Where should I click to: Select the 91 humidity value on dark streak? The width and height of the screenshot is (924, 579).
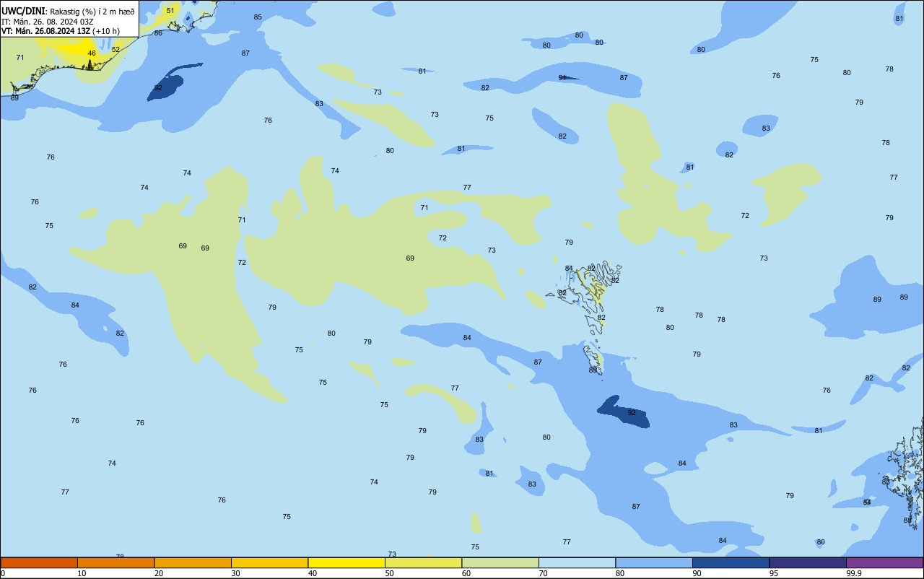tap(562, 77)
